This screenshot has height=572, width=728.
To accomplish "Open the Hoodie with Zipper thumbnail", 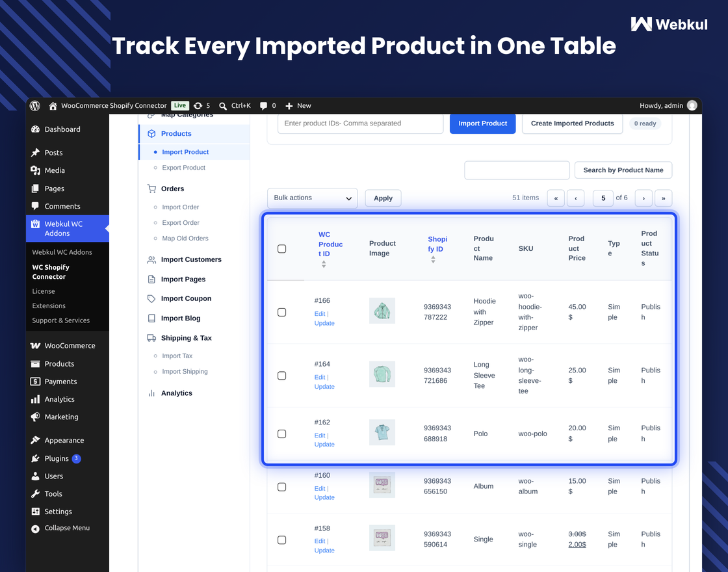I will click(382, 311).
